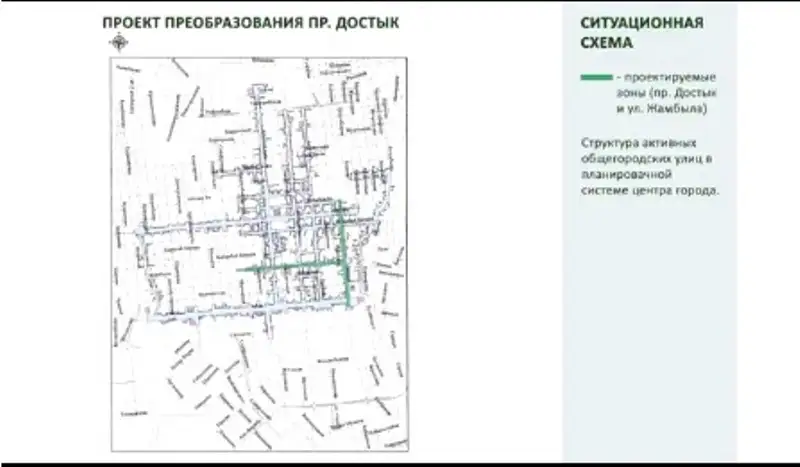Click the horizontal green street line on map
Screen dimensions: 800x467
290,267
